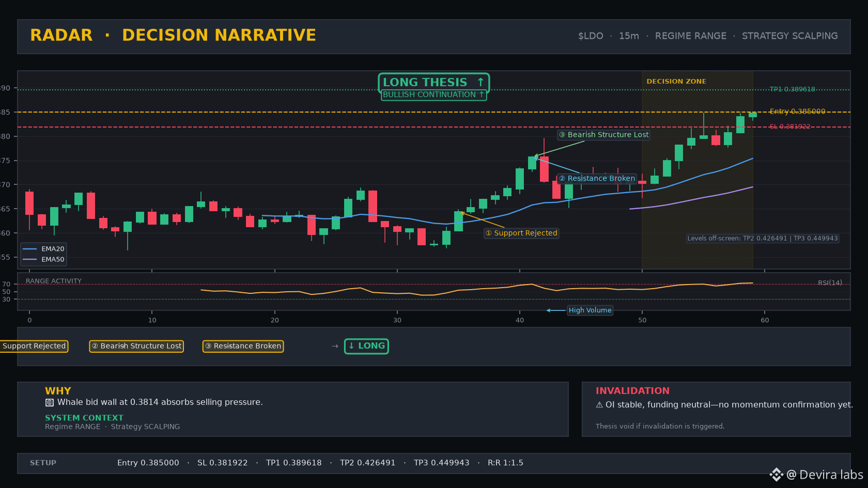The image size is (868, 488).
Task: Select the EMA20 blue line legend swatch
Action: (30, 249)
